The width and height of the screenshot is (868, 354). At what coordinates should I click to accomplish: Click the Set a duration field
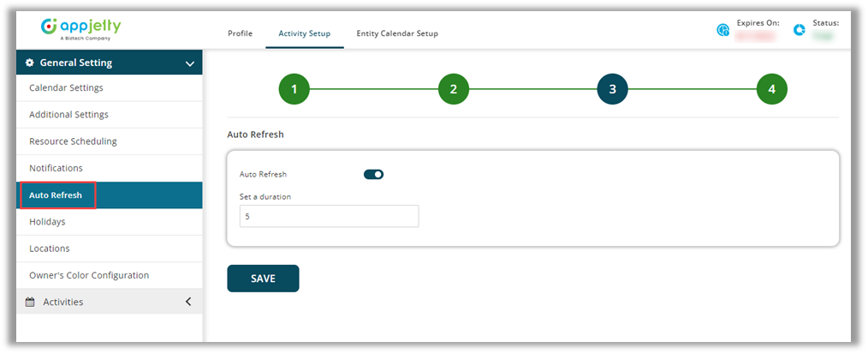coord(329,217)
